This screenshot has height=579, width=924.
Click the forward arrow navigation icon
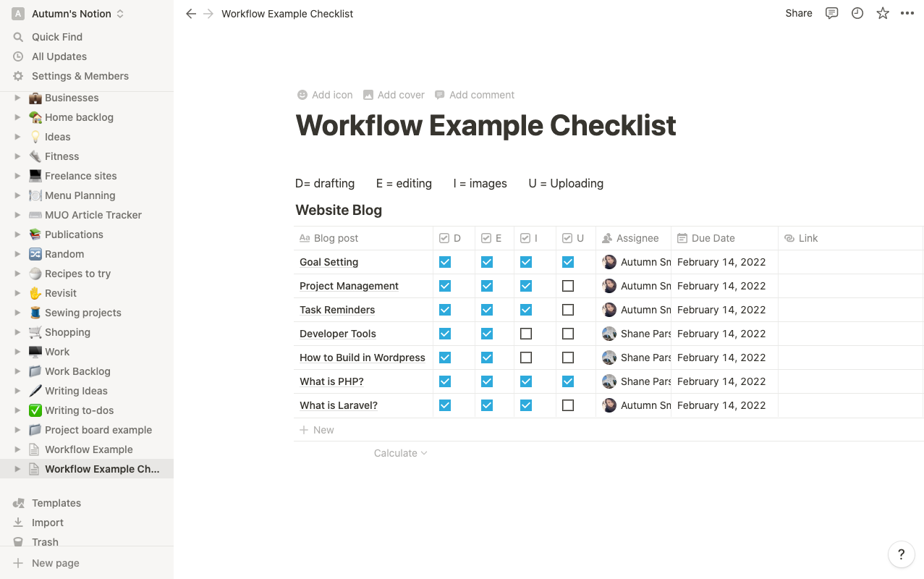pyautogui.click(x=208, y=14)
